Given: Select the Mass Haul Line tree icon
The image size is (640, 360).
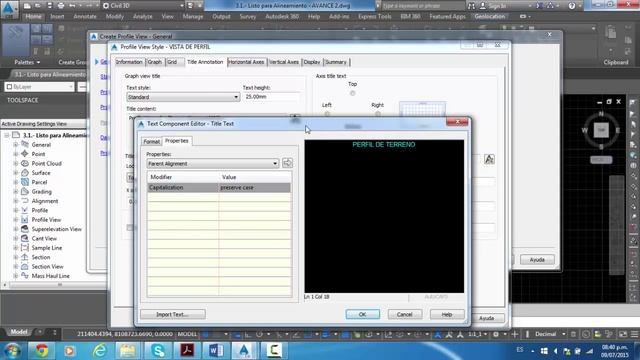Looking at the screenshot, I should coord(24,276).
